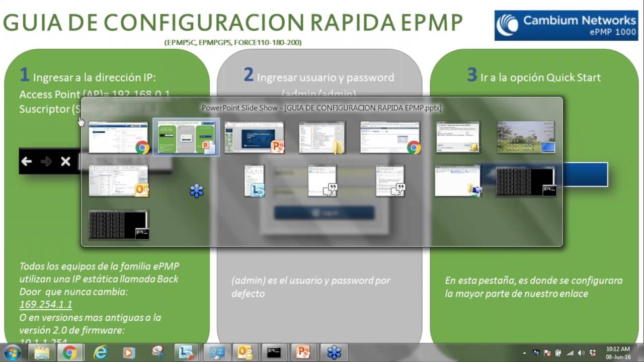Open the taskbar icon left of Outlook

[x=216, y=352]
